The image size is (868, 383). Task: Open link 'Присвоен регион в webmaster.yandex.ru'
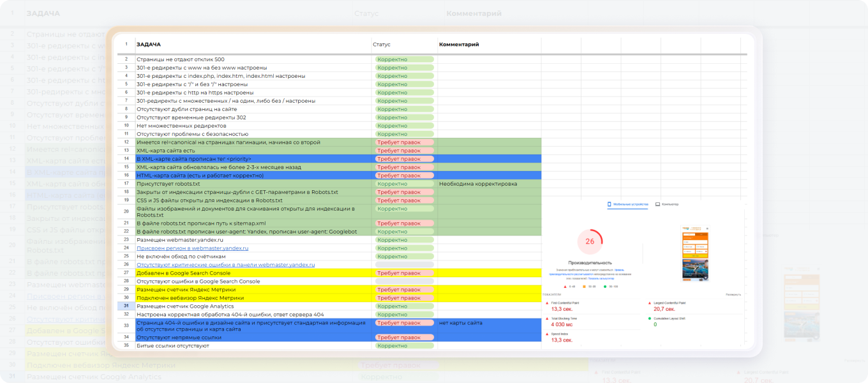(192, 248)
